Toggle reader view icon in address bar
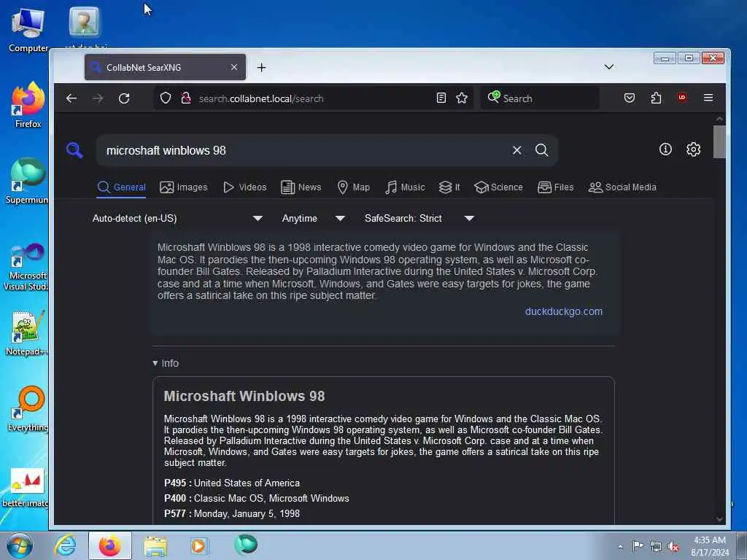Screen dimensions: 747x560 click(441, 98)
